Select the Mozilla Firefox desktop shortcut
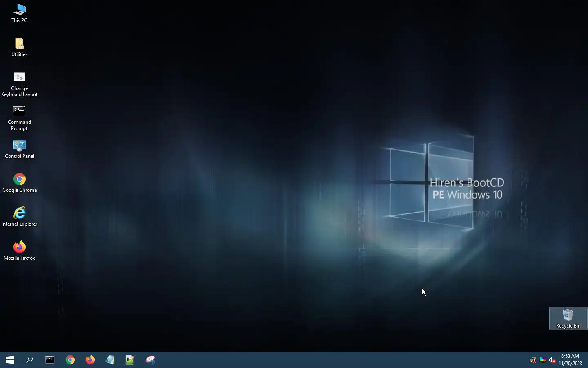Image resolution: width=588 pixels, height=368 pixels. coord(19,251)
